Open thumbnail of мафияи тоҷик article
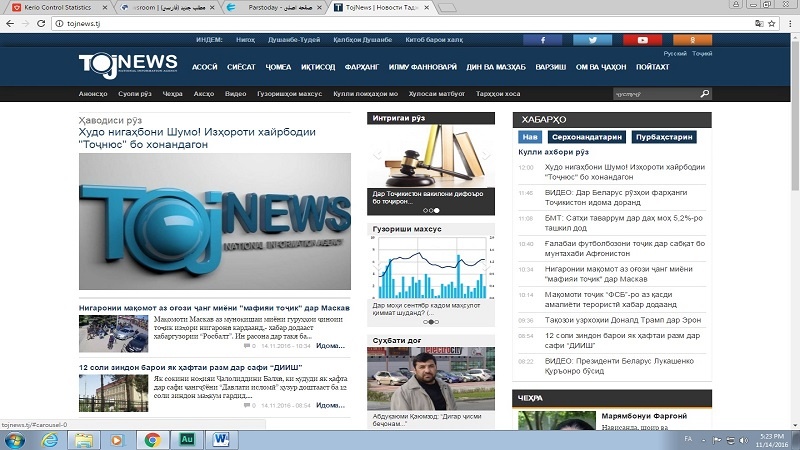Screen dimensions: 800x450 [x=113, y=334]
